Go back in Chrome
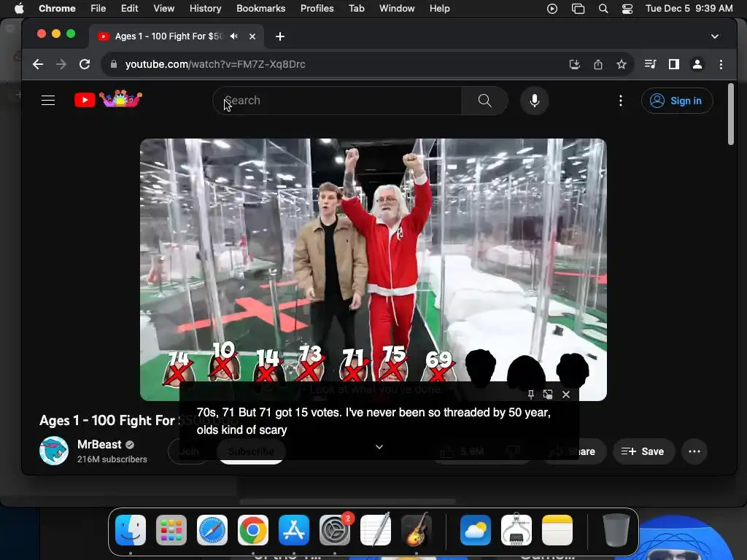Image resolution: width=747 pixels, height=560 pixels. 38,64
